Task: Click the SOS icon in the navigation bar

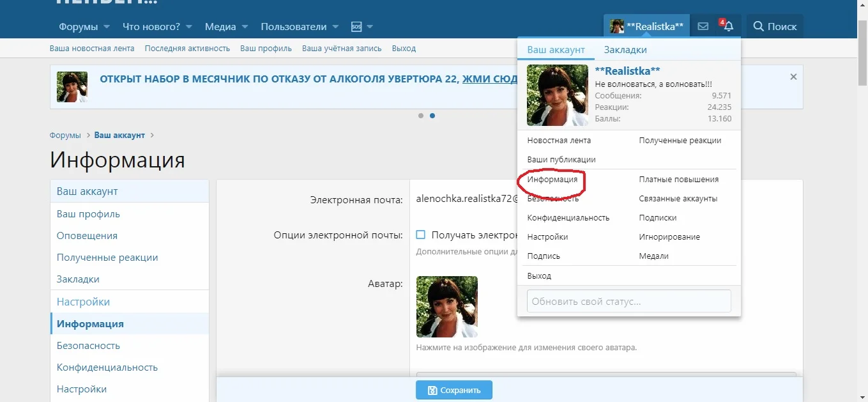Action: click(355, 26)
